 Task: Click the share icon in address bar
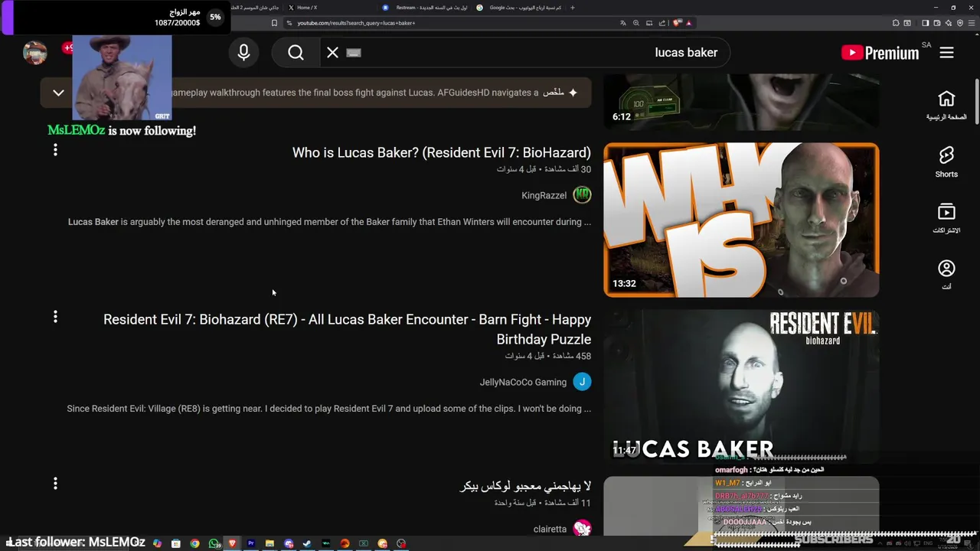(x=662, y=23)
